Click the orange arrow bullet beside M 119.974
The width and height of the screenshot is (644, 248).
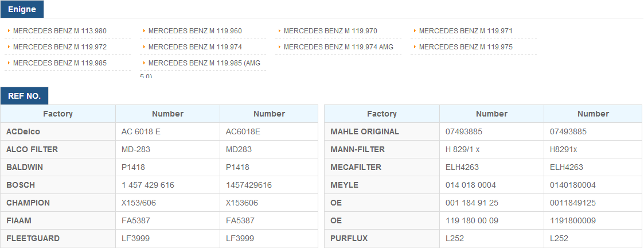(145, 47)
